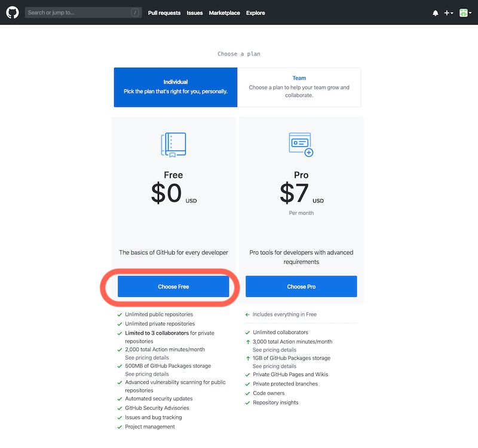Open See pricing details under 1GB Packages storage

(x=274, y=366)
